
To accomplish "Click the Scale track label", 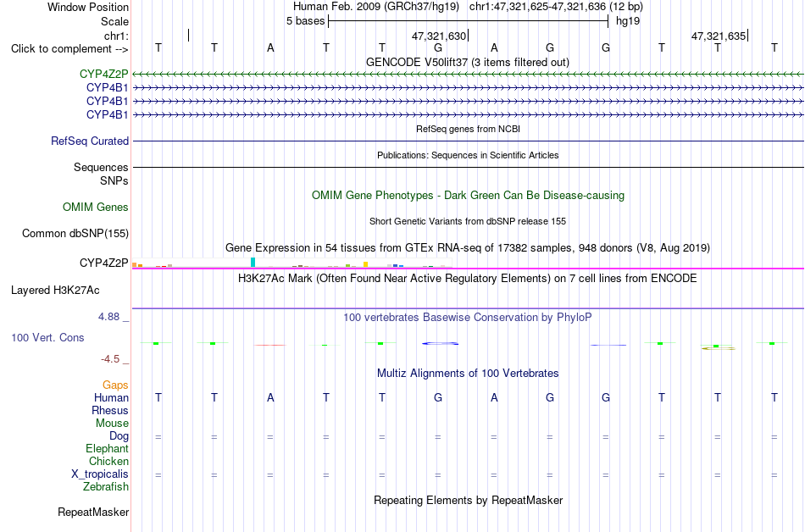I will coord(114,21).
